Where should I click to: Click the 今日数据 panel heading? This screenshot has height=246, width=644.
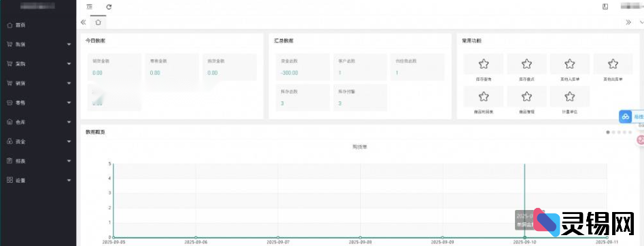click(x=95, y=41)
